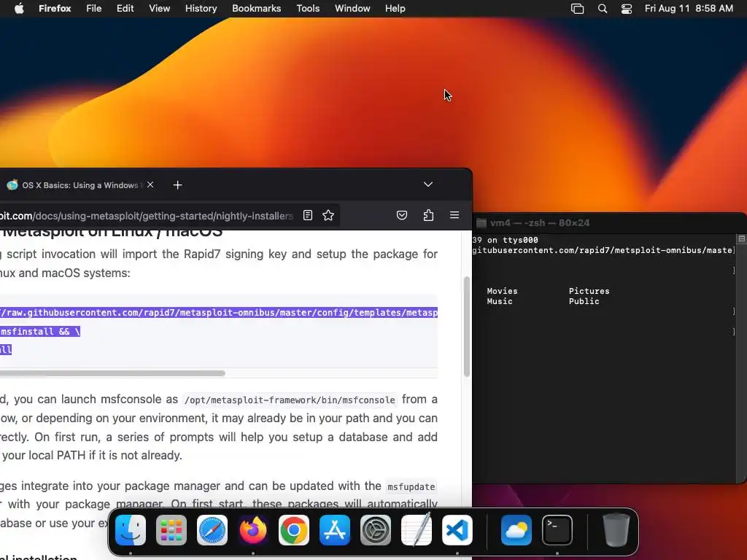Click the Firefox URL address field
Screen dimensions: 747x560
coord(147,216)
